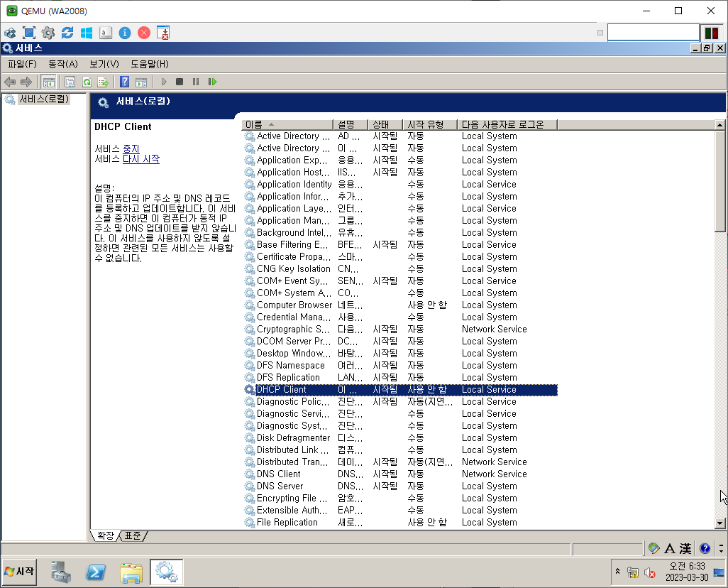Click the QEMU toolbar icon with red X window

point(163,33)
